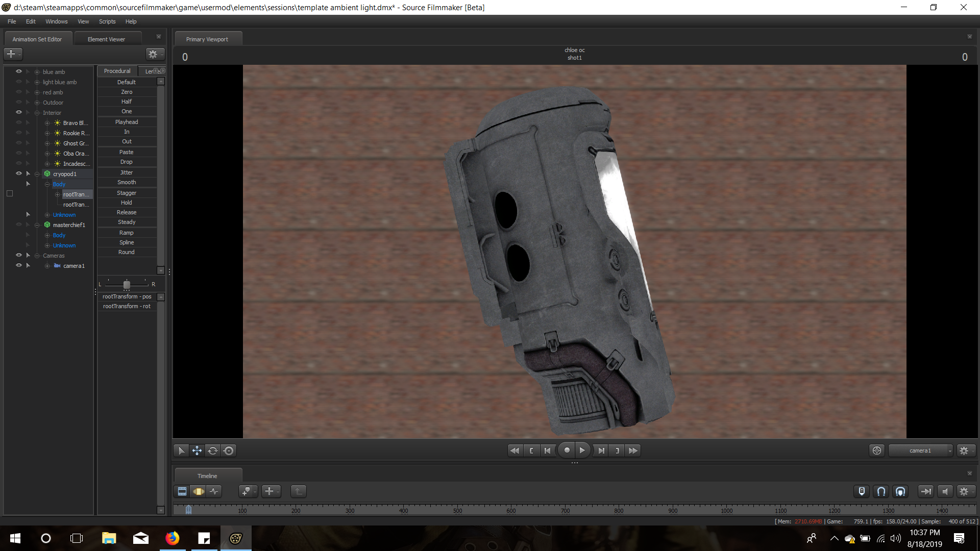The width and height of the screenshot is (980, 551).
Task: Toggle timeline snapping magnet icon
Action: (x=881, y=491)
